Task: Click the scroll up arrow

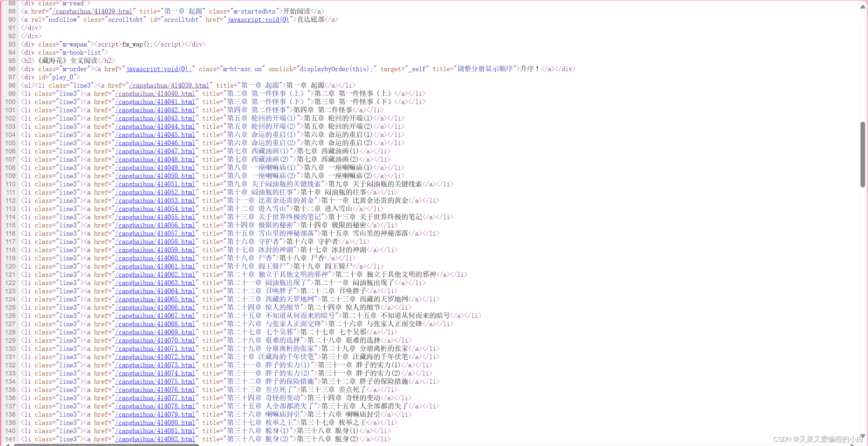Action: click(863, 6)
